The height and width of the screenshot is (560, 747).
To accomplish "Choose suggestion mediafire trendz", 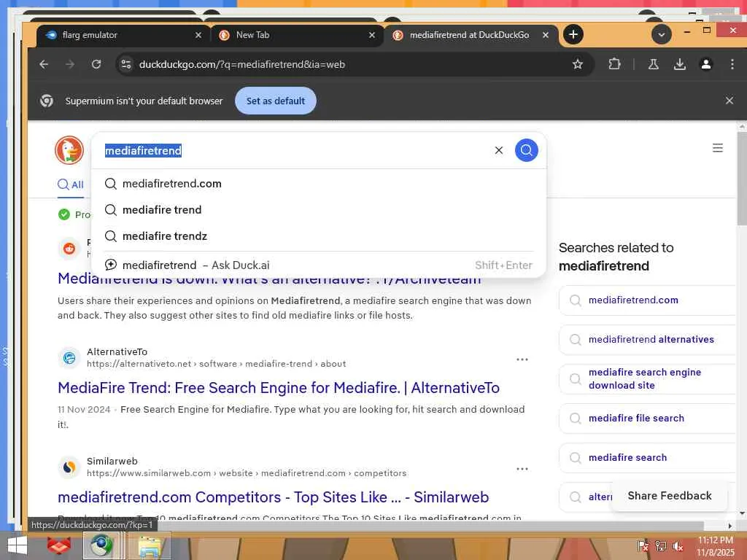I will tap(318, 236).
